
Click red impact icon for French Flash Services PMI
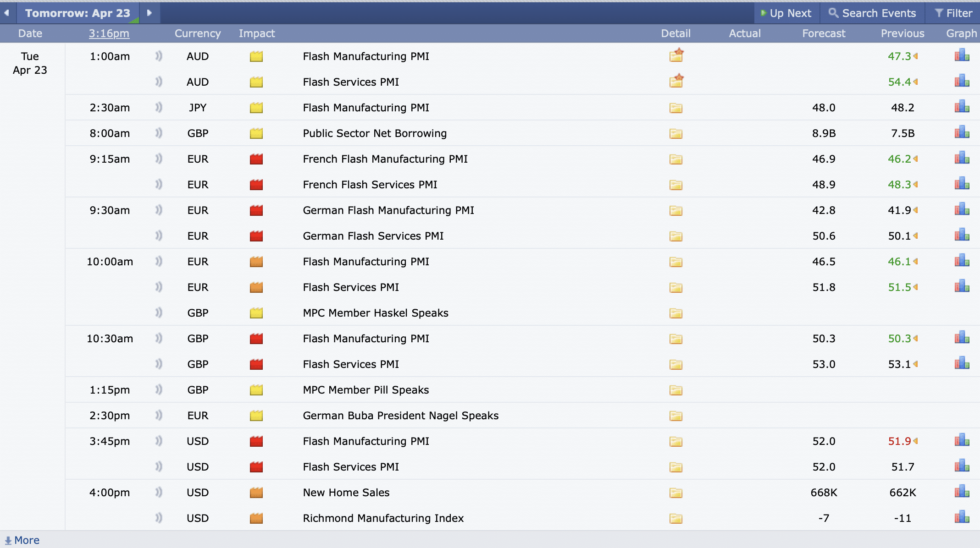[x=256, y=185]
